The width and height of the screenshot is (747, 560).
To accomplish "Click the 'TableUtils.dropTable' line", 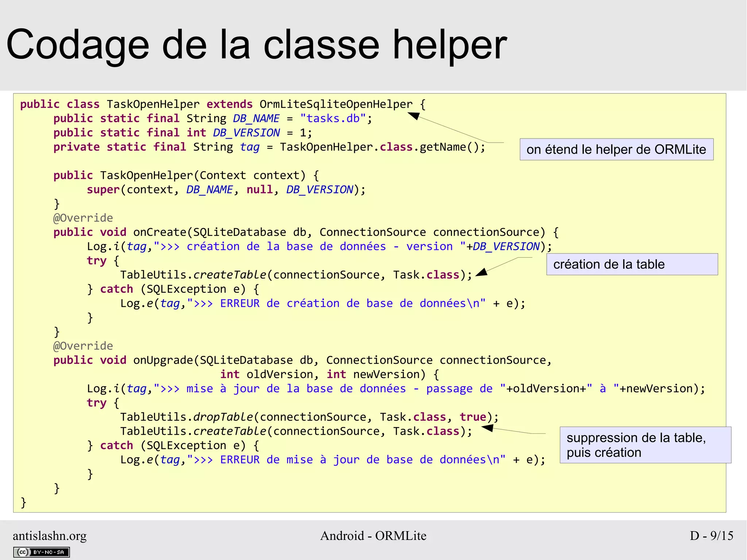I will [x=310, y=417].
